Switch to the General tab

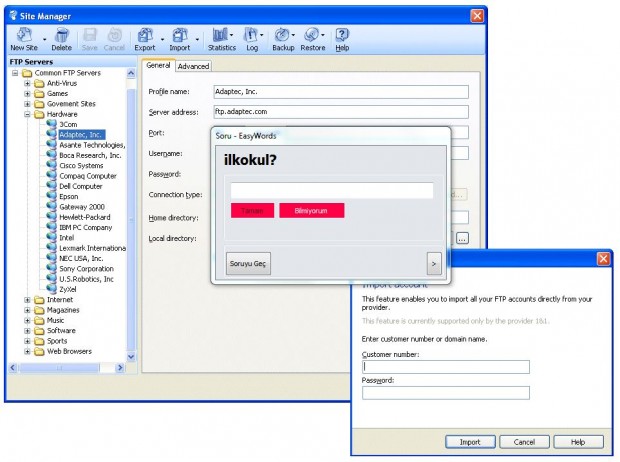(158, 65)
